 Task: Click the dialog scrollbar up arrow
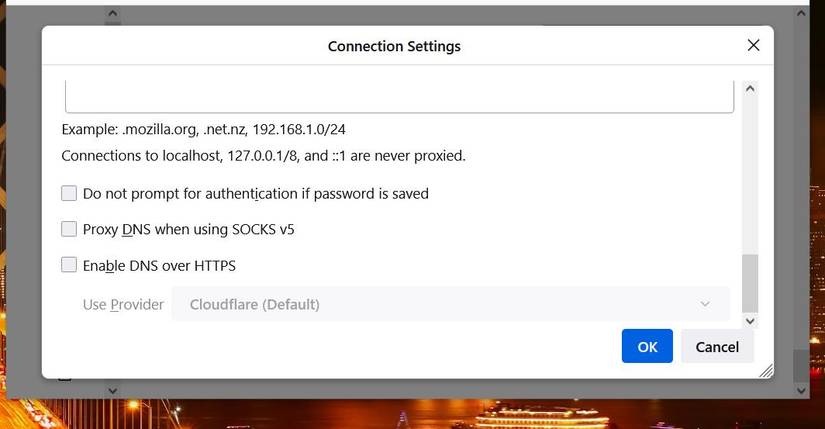click(750, 89)
